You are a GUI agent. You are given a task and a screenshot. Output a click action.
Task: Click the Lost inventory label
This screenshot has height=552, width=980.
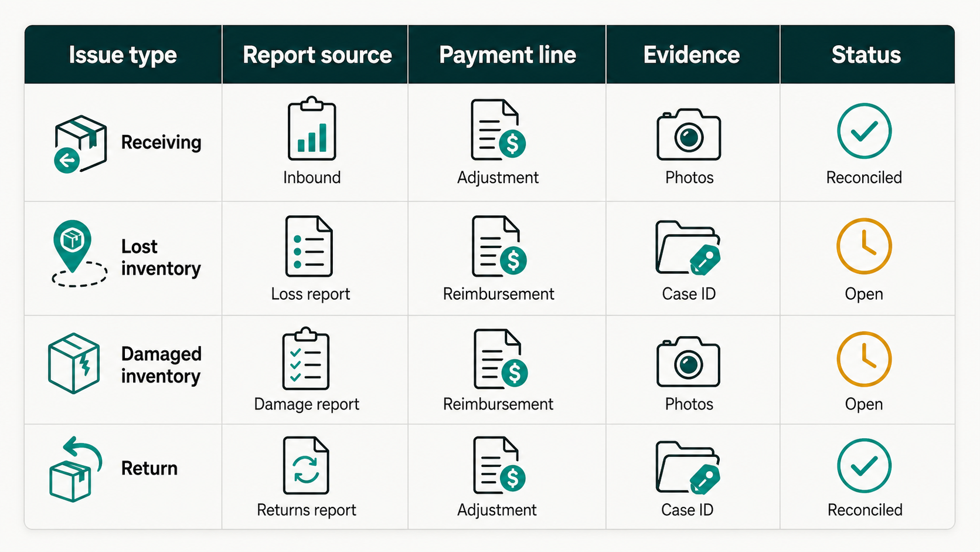click(161, 258)
